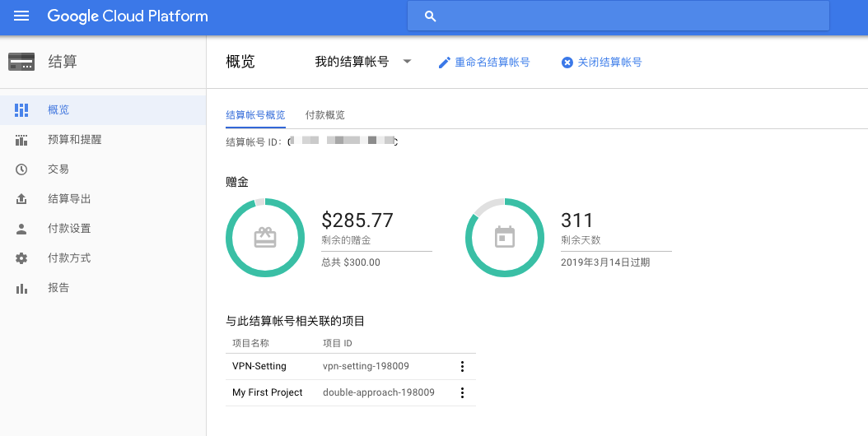Click the 项目名称 column header
Viewport: 868px width, 436px height.
coord(250,343)
